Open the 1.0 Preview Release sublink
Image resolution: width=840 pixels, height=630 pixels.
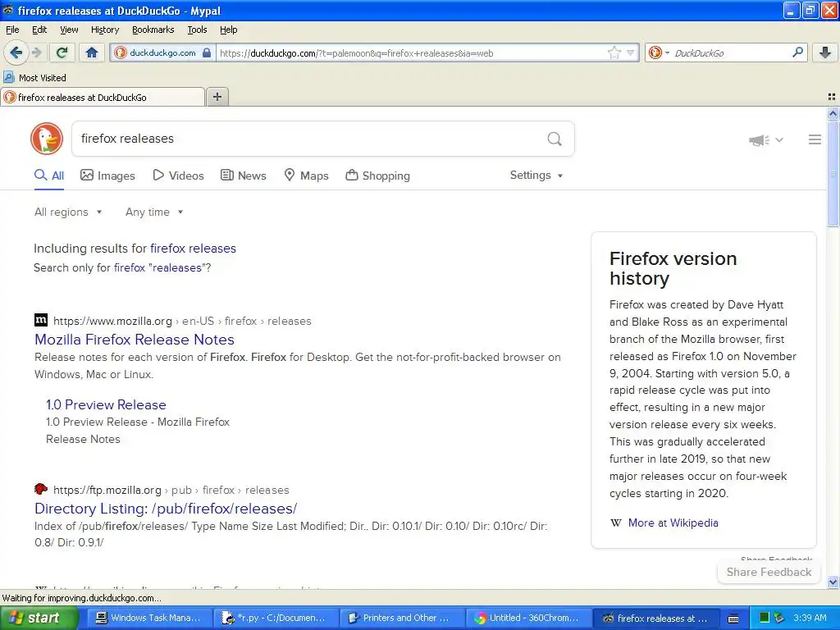coord(106,405)
